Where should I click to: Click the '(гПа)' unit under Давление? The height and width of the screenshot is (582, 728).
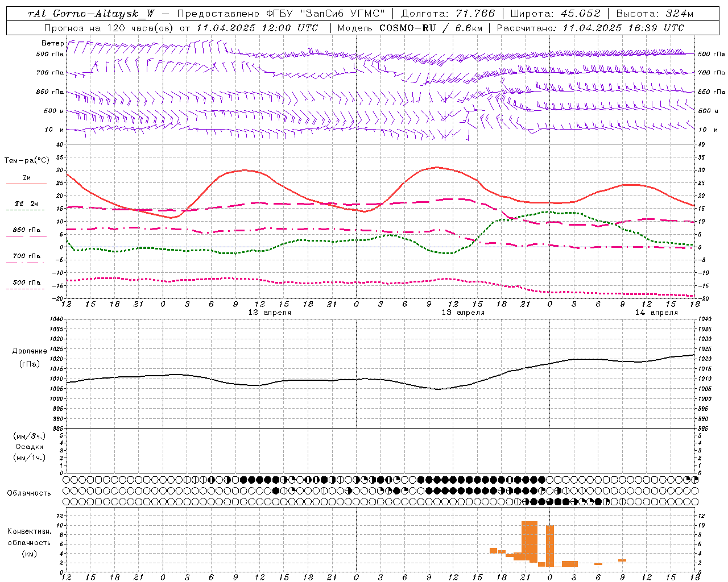pyautogui.click(x=30, y=364)
